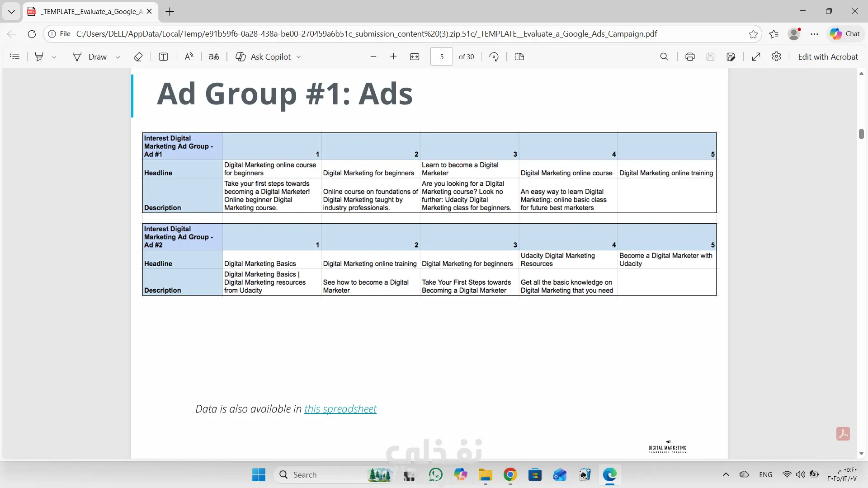Click the Read aloud icon
Screen dimensions: 868x488
pyautogui.click(x=189, y=57)
